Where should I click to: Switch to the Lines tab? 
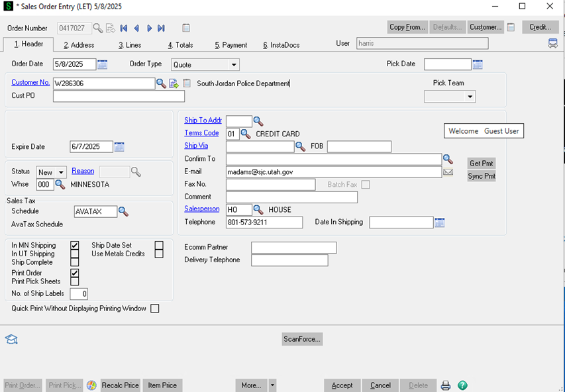130,45
